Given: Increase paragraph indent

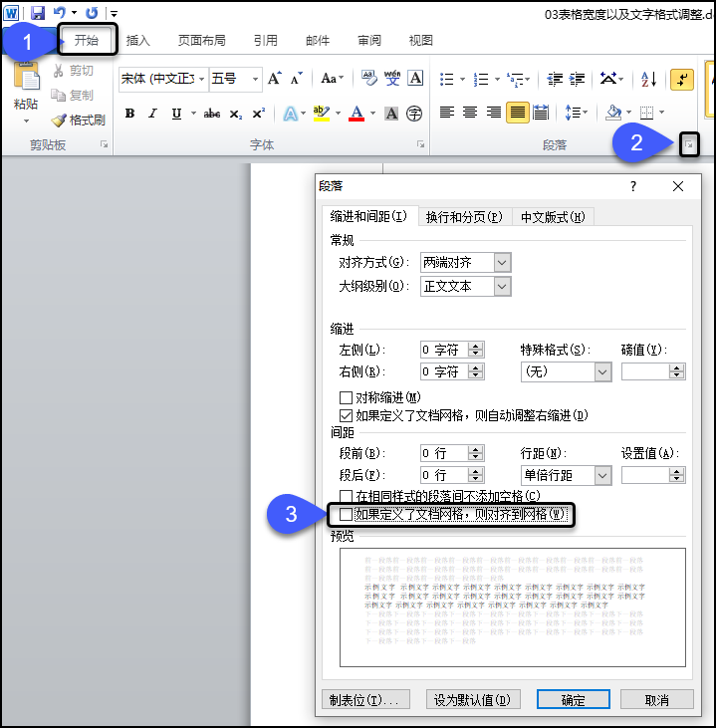Looking at the screenshot, I should [x=578, y=80].
